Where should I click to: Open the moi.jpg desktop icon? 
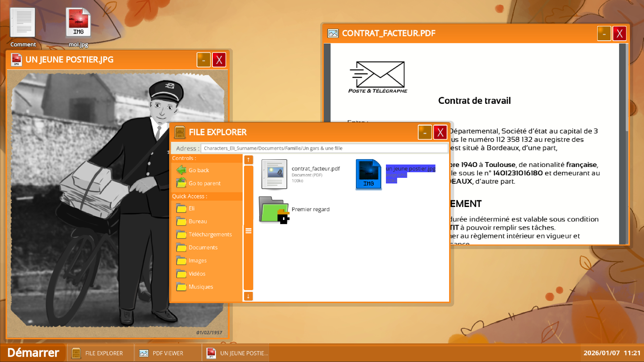click(78, 23)
